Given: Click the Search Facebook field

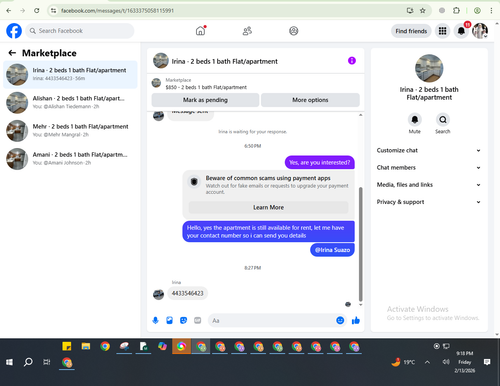Looking at the screenshot, I should pyautogui.click(x=80, y=31).
